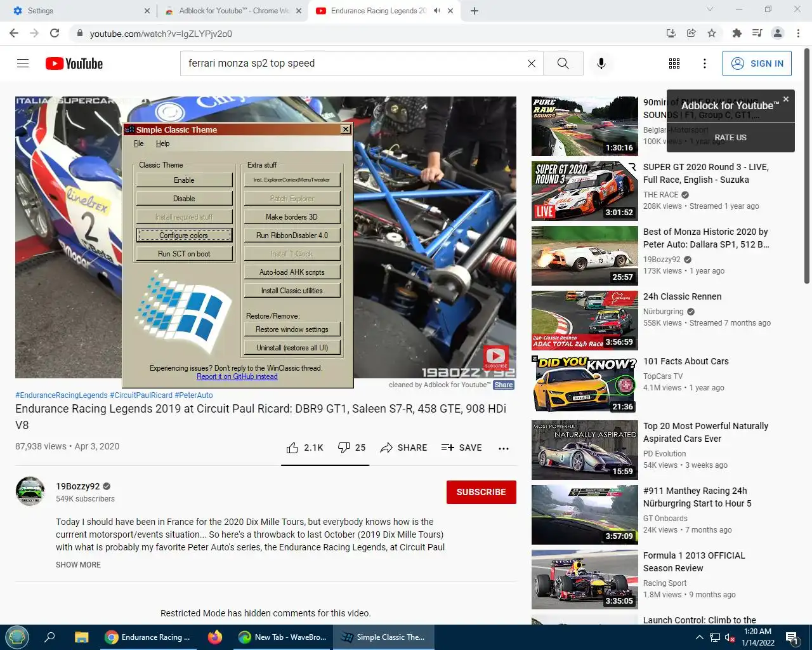Run RibbonDisabler 4.0
This screenshot has width=812, height=650.
coord(292,235)
